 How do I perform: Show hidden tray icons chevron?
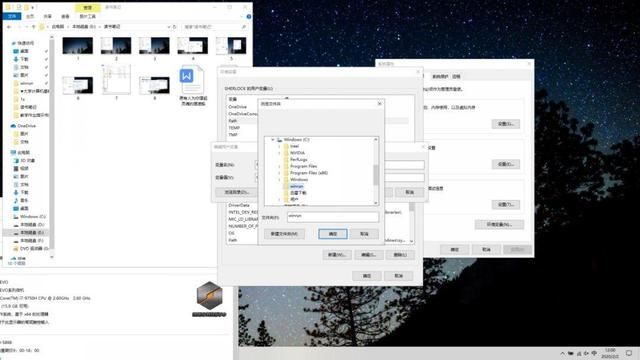[562, 353]
